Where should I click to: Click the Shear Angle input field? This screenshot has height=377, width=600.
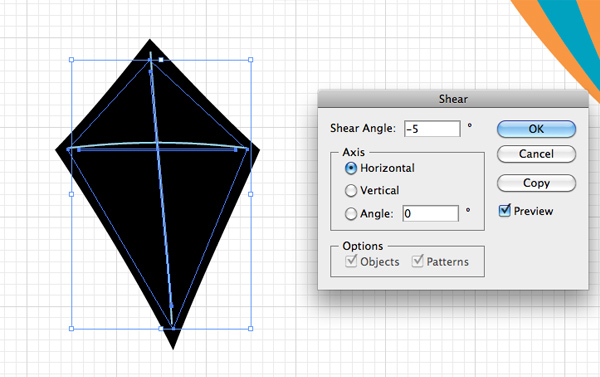(432, 129)
